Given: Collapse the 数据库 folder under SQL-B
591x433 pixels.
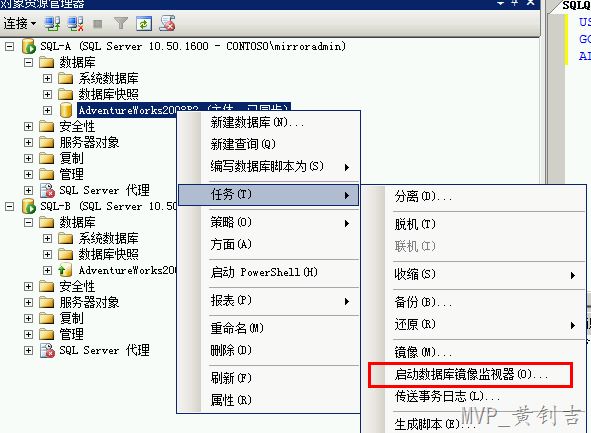Looking at the screenshot, I should click(28, 222).
